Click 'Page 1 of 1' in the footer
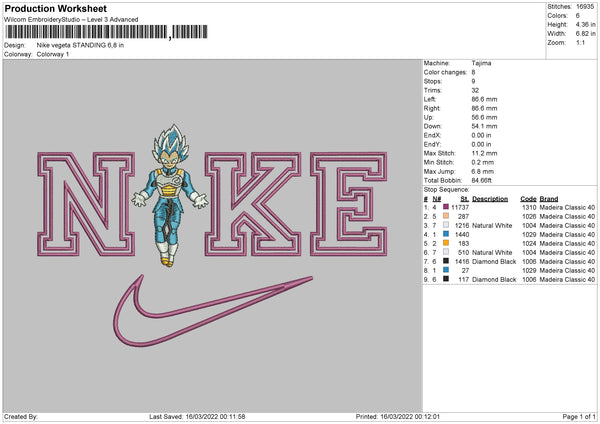The width and height of the screenshot is (600, 424). (x=579, y=417)
